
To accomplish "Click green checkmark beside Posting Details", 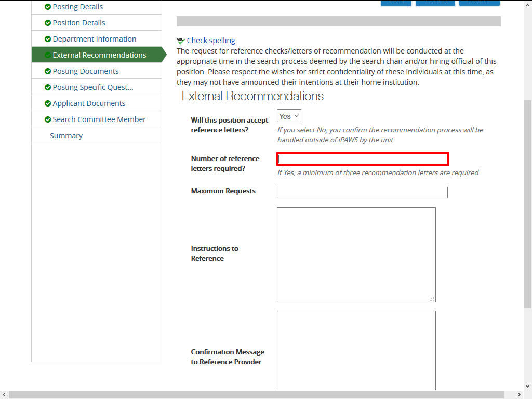I will [48, 7].
